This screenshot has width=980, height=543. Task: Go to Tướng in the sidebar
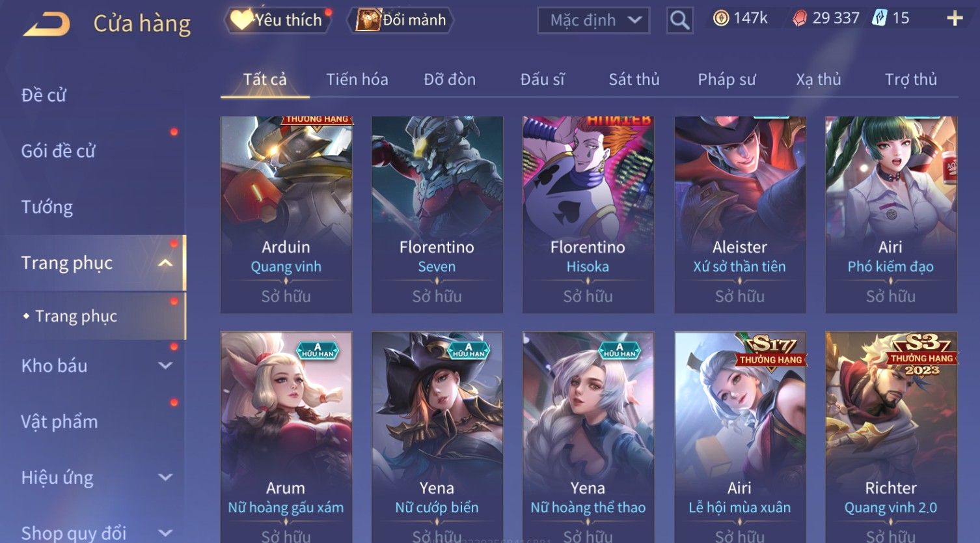pyautogui.click(x=47, y=207)
